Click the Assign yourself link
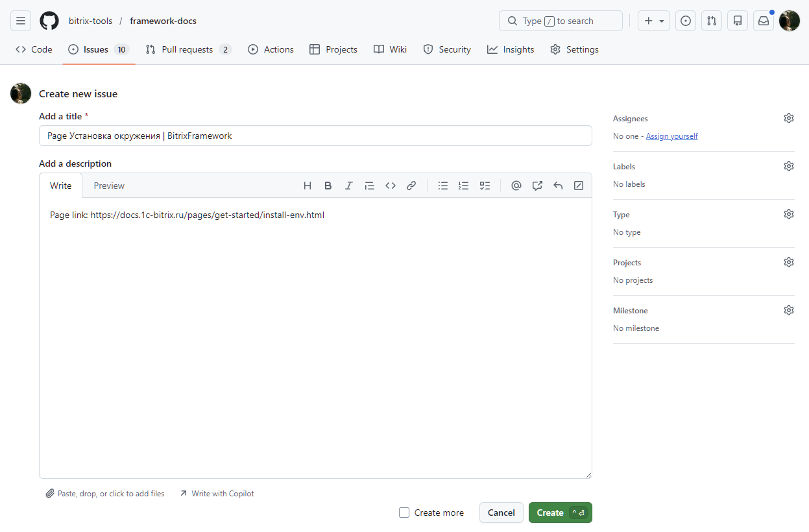The width and height of the screenshot is (809, 532). [x=671, y=136]
